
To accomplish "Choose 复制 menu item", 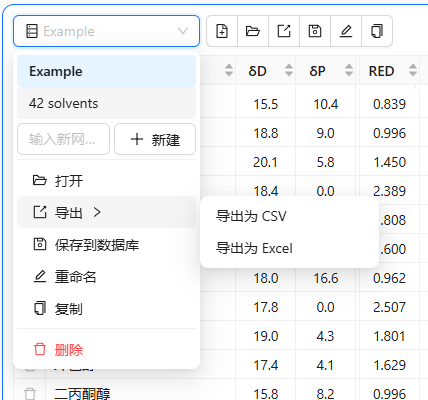I will [107, 309].
